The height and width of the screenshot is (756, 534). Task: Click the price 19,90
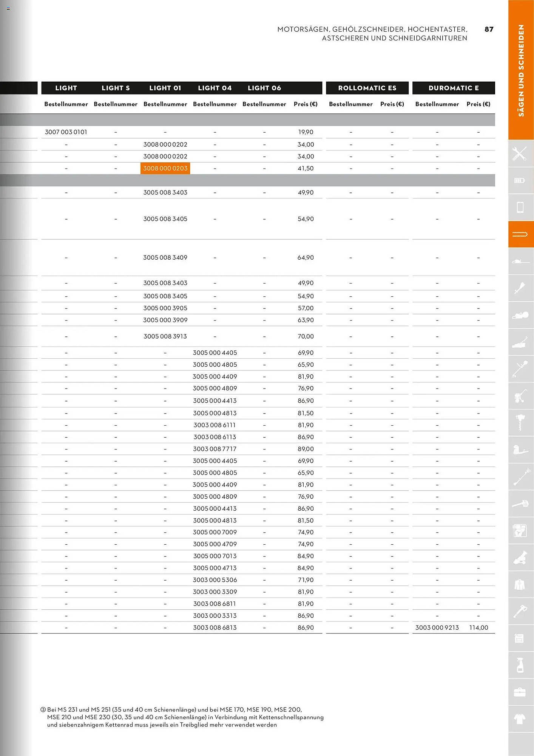[x=306, y=132]
